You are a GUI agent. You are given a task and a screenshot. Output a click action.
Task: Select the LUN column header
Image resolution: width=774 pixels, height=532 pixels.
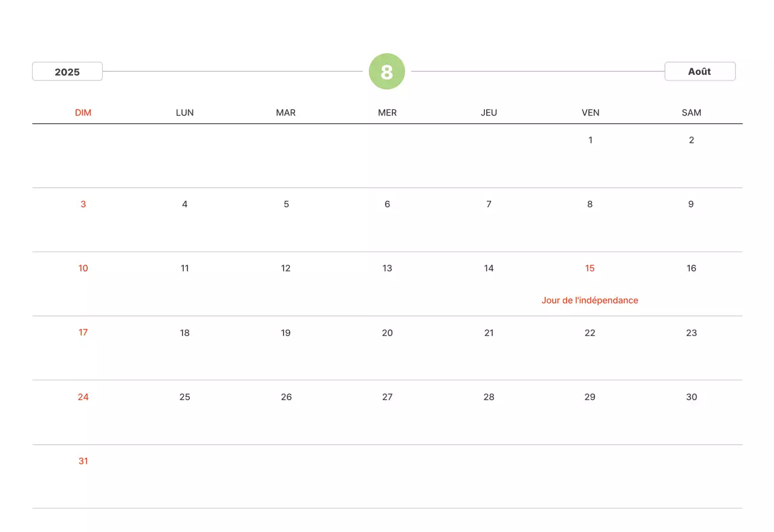pos(184,112)
